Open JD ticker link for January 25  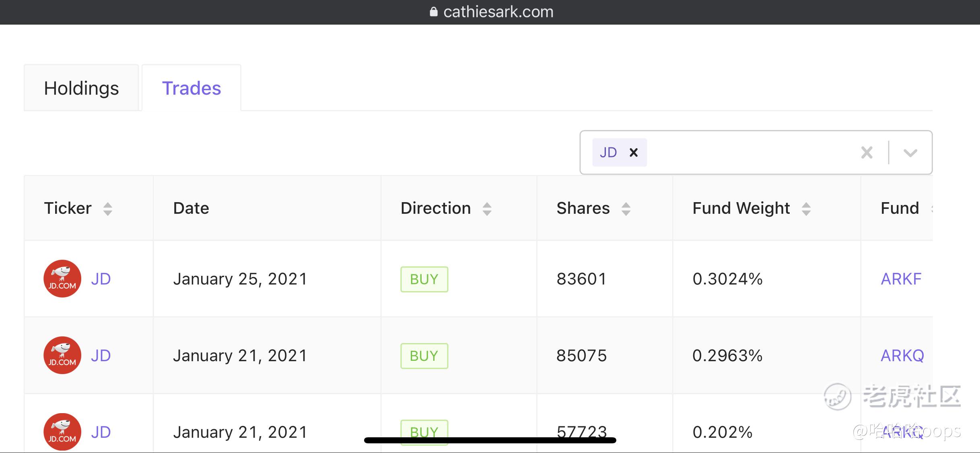(x=101, y=279)
